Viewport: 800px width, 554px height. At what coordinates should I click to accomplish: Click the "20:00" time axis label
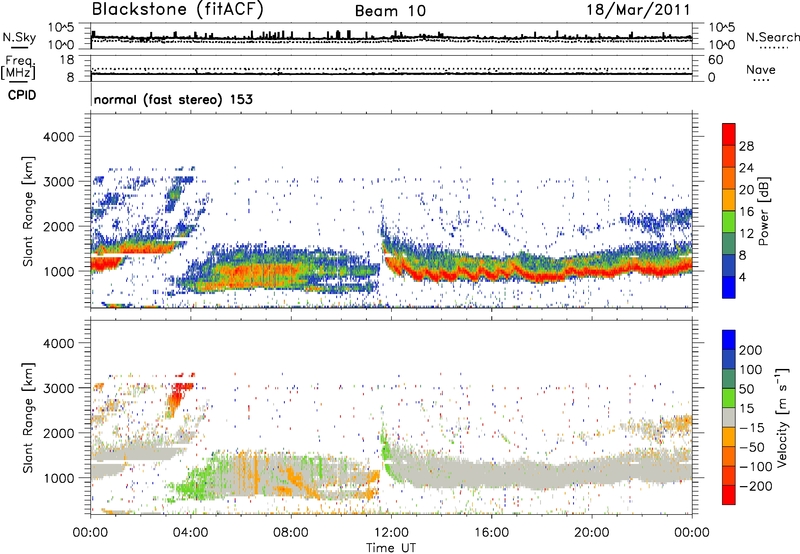(592, 533)
